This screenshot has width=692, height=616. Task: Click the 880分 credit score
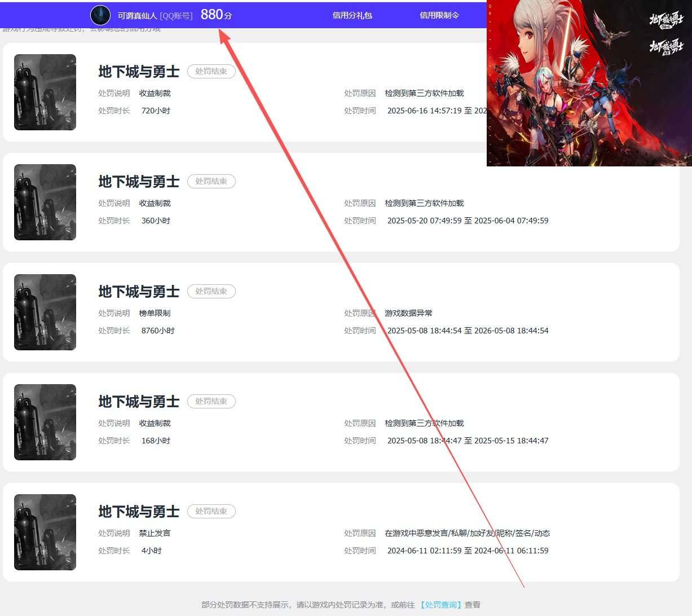pyautogui.click(x=216, y=15)
